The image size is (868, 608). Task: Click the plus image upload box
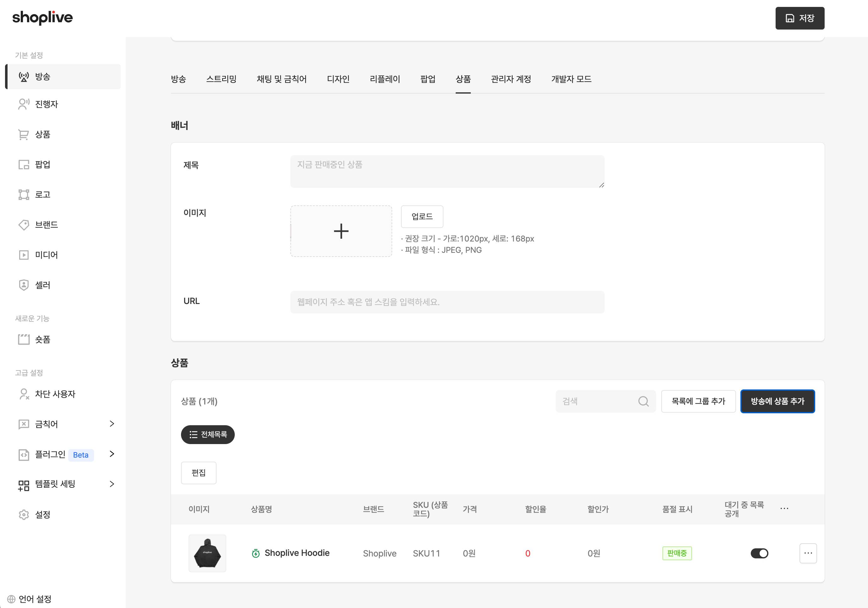click(341, 231)
